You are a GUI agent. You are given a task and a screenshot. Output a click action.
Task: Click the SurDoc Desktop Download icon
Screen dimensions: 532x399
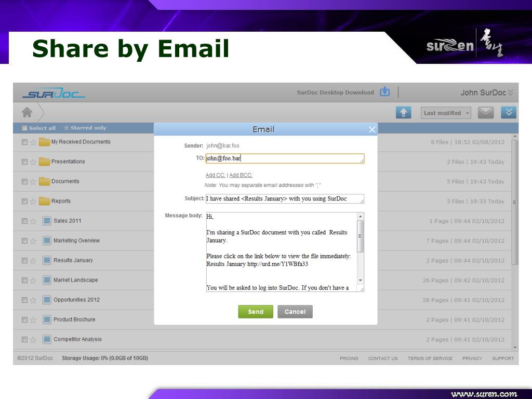(x=385, y=91)
